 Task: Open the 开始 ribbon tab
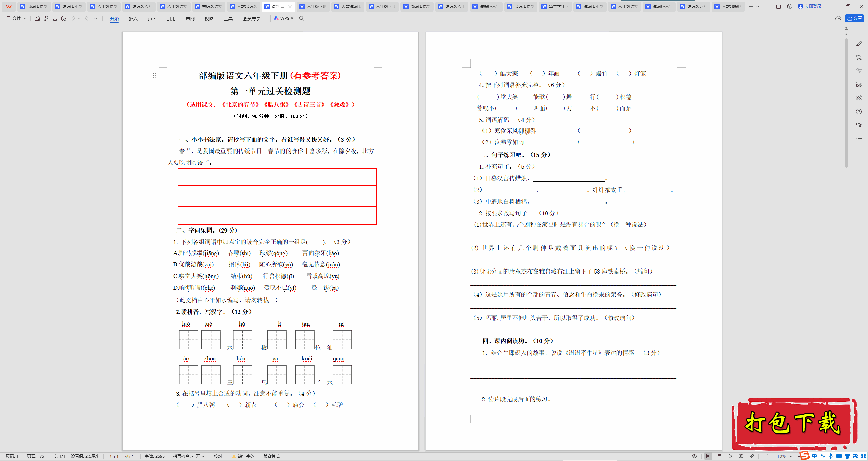tap(114, 19)
